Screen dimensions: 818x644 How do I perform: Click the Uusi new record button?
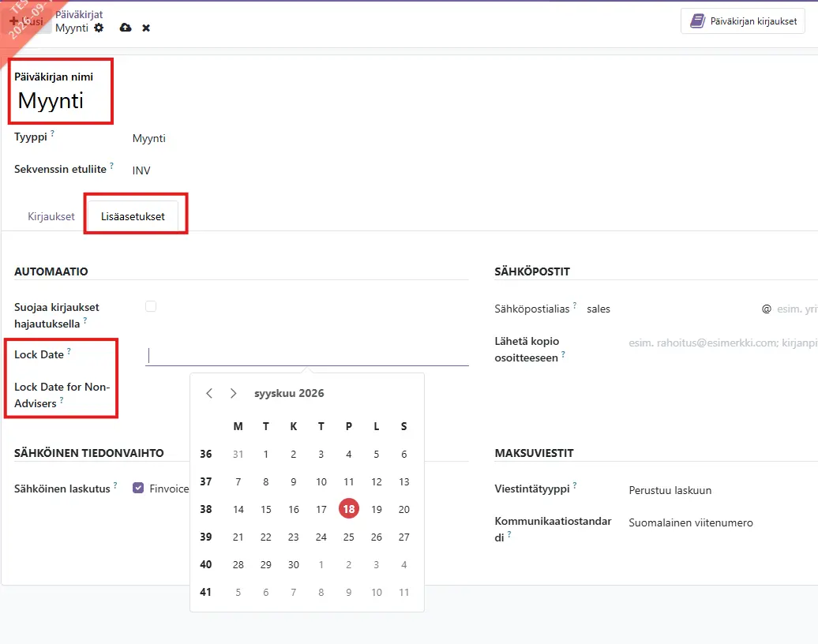point(27,21)
